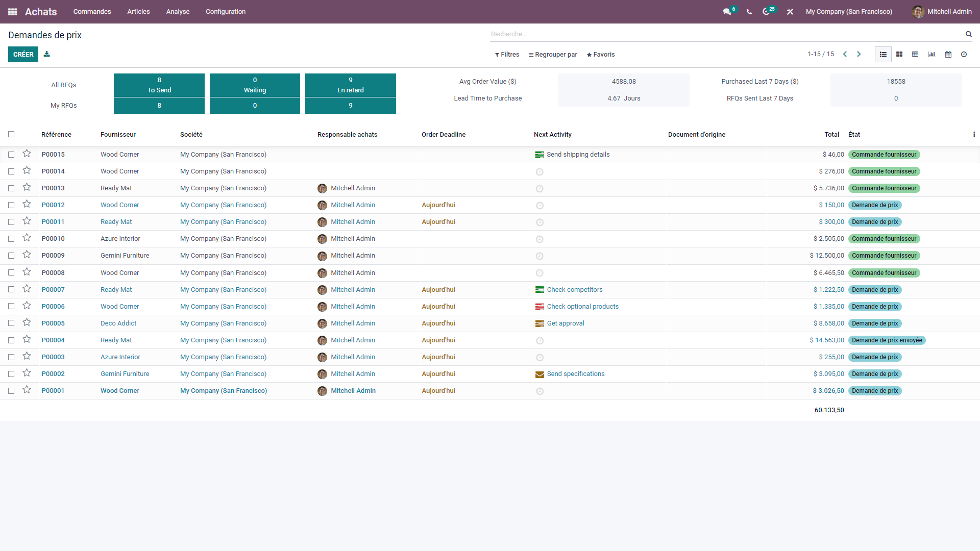980x551 pixels.
Task: Open Analyse menu
Action: pos(178,11)
